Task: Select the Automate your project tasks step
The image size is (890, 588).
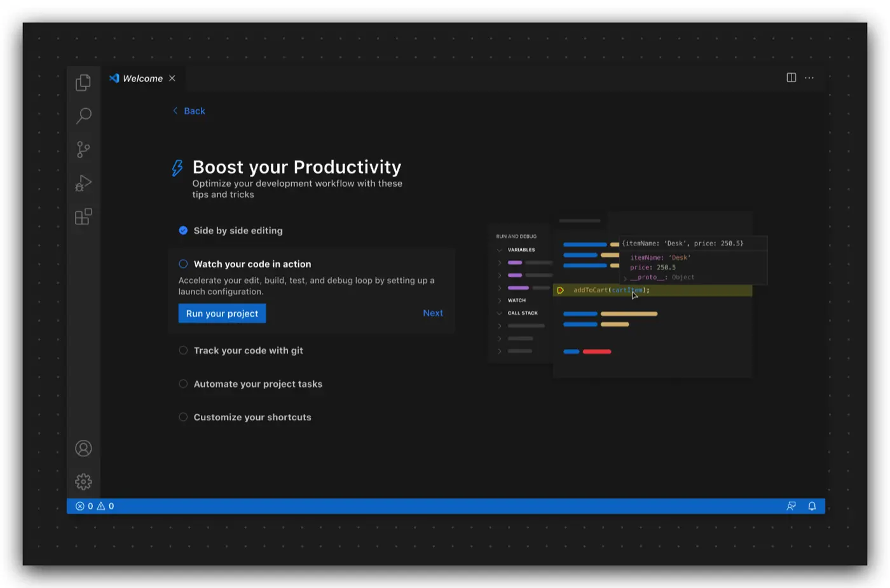Action: pyautogui.click(x=257, y=384)
